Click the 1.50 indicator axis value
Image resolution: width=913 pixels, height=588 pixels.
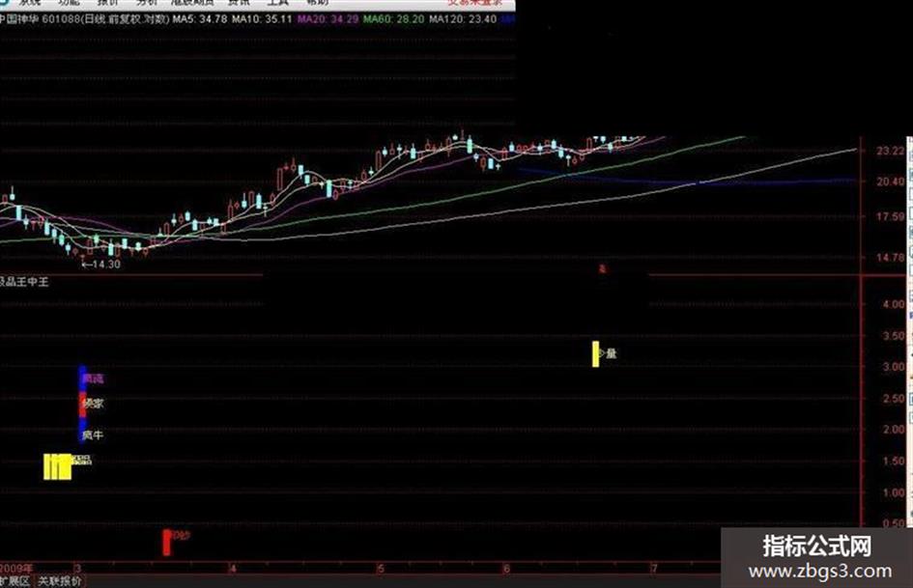(894, 462)
